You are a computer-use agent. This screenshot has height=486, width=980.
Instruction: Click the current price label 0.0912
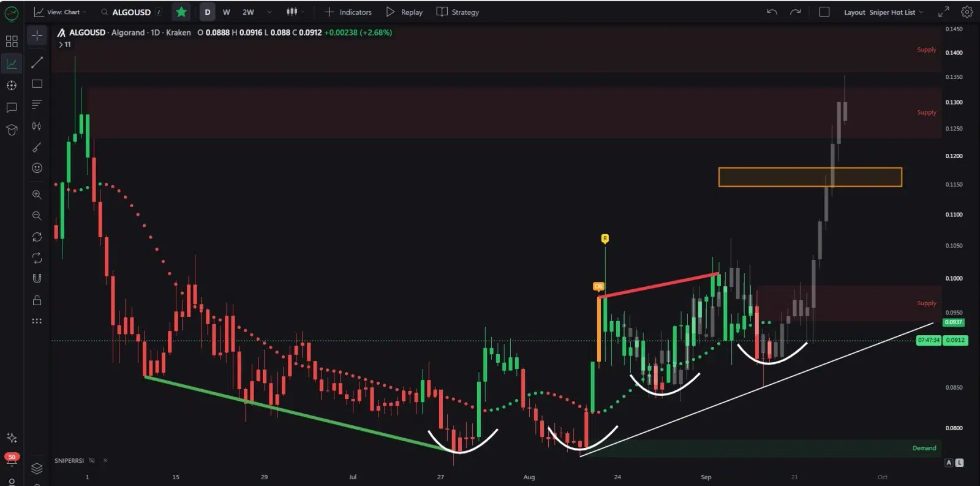point(955,340)
